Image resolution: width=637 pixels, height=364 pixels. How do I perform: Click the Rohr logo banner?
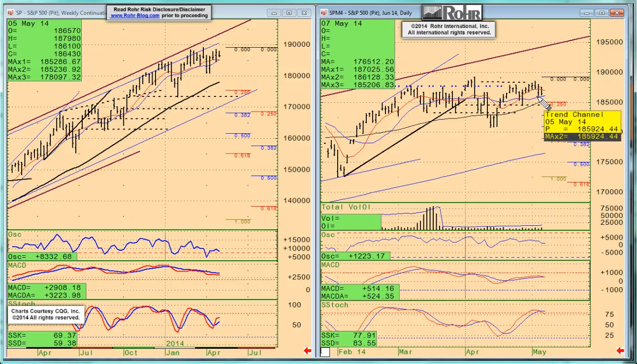click(452, 12)
